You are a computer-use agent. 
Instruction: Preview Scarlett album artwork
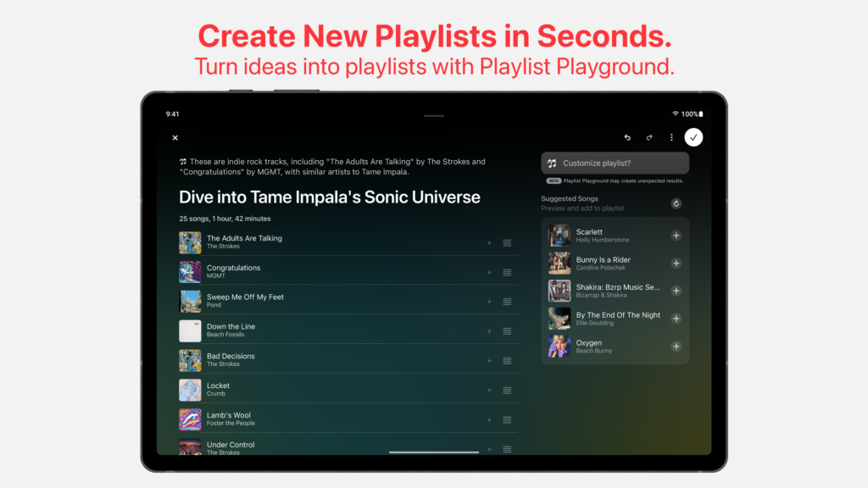click(x=559, y=236)
